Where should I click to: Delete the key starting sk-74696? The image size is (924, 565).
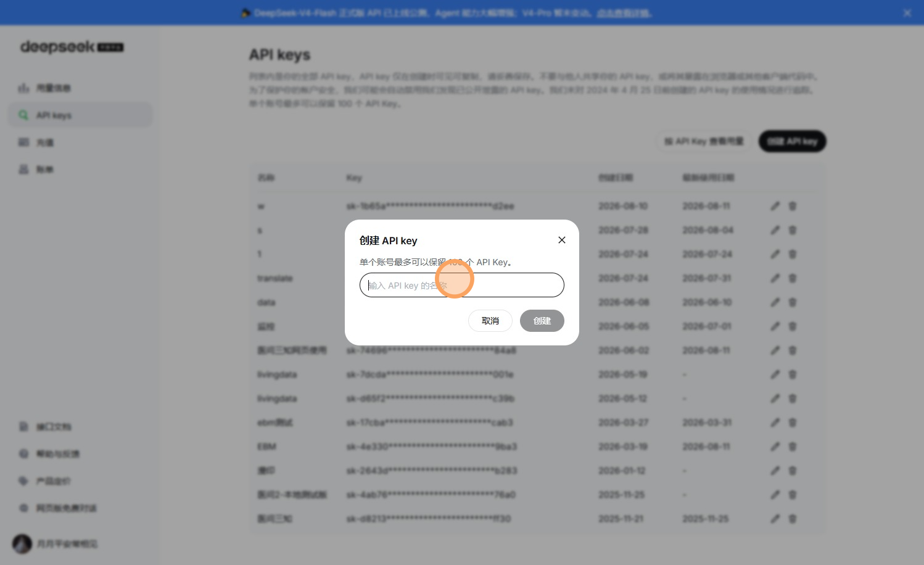793,350
